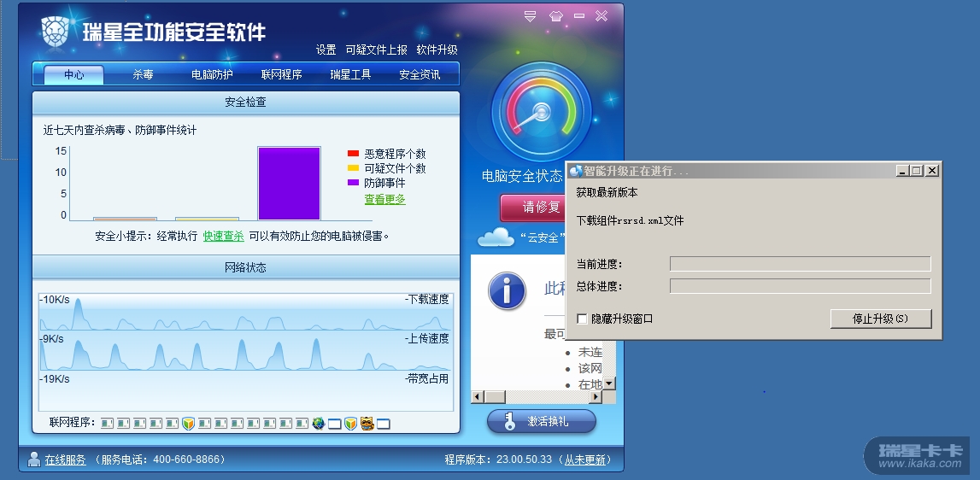980x480 pixels.
Task: Click purple 防御事件 legend swatch
Action: [x=353, y=183]
